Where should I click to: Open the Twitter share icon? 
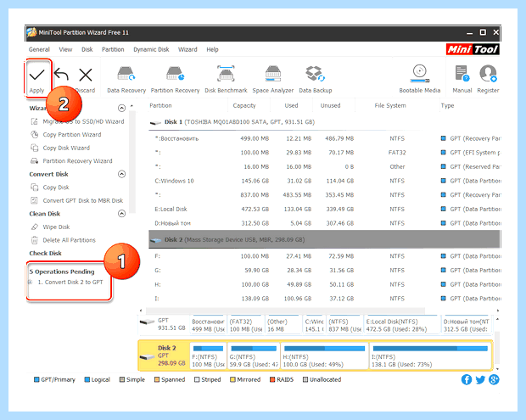click(x=480, y=380)
